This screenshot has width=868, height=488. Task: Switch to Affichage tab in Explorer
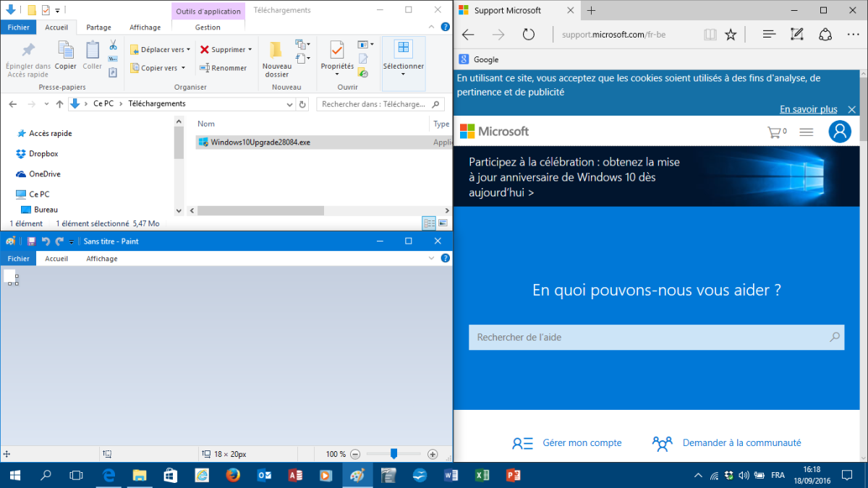click(145, 27)
